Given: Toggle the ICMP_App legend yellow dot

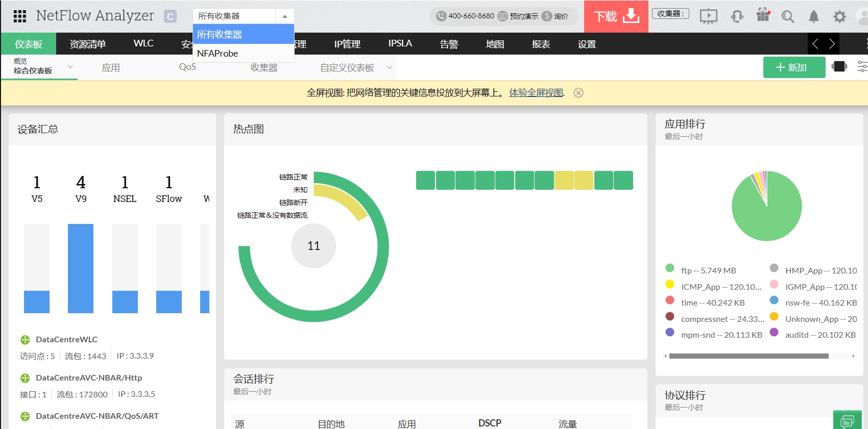Looking at the screenshot, I should tap(670, 284).
